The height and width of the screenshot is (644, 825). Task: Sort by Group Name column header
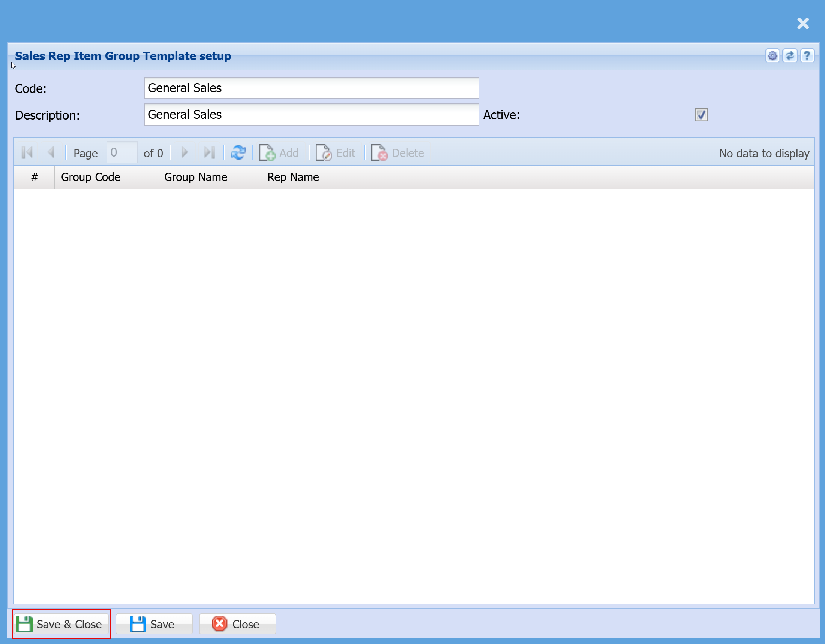tap(209, 177)
